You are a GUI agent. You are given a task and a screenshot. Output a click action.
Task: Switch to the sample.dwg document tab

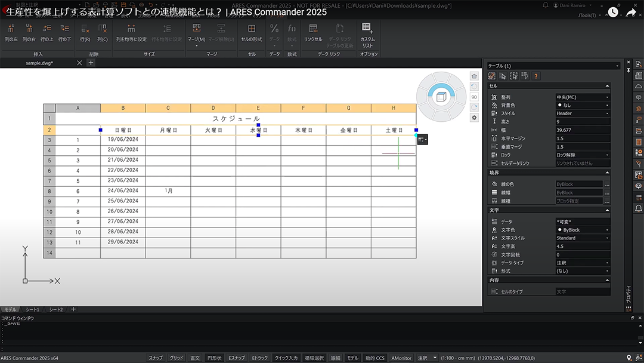point(39,63)
